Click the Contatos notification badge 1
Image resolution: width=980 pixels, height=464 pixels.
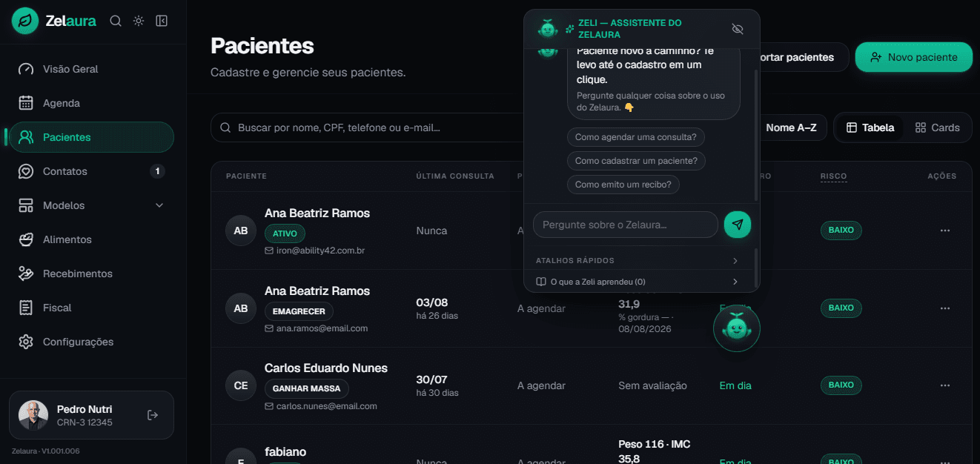157,171
